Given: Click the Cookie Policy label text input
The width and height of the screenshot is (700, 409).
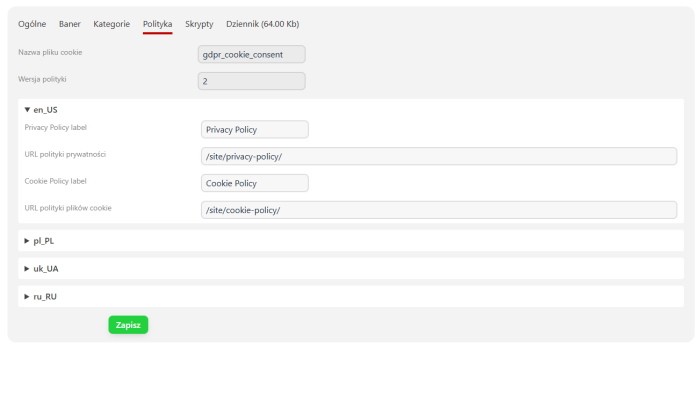Looking at the screenshot, I should pyautogui.click(x=254, y=183).
